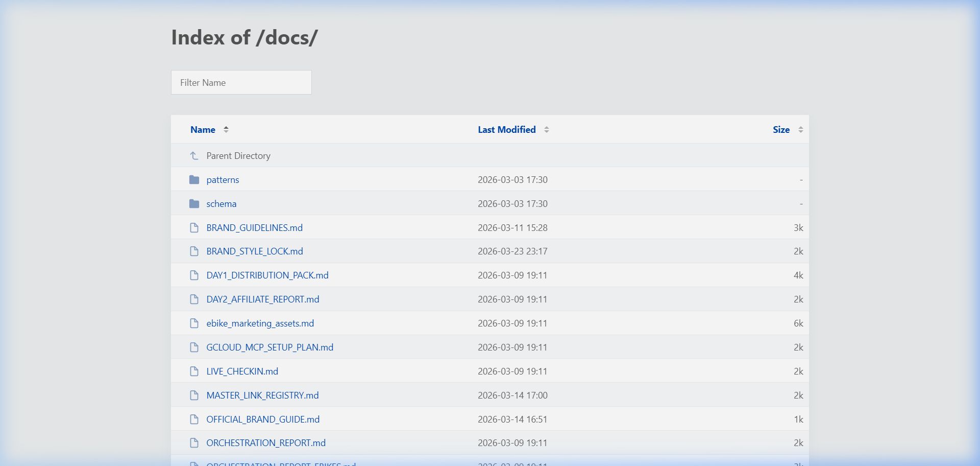The image size is (980, 466).
Task: Toggle sort arrows next to Size
Action: [x=800, y=130]
